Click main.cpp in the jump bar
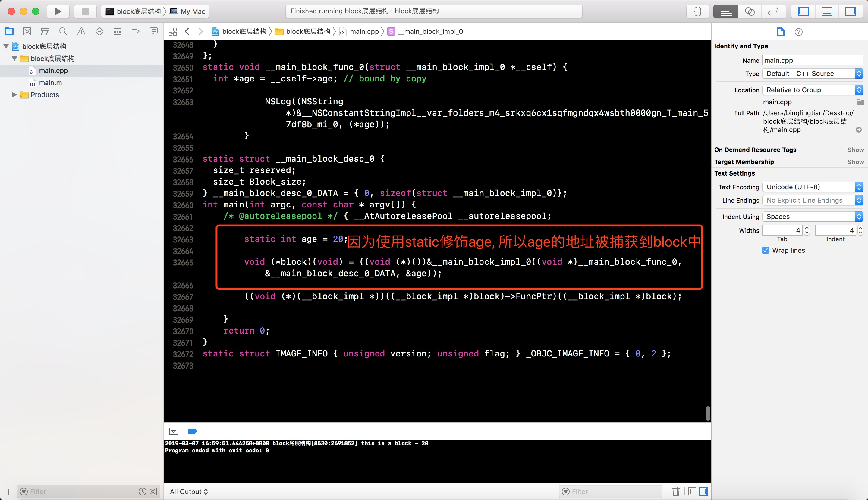The width and height of the screenshot is (868, 500). click(364, 32)
